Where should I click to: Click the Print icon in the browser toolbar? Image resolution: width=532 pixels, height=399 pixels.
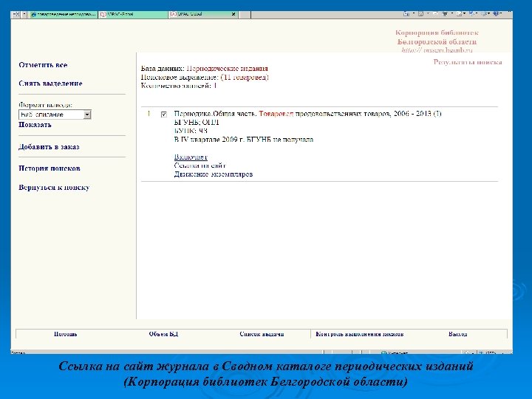point(445,14)
